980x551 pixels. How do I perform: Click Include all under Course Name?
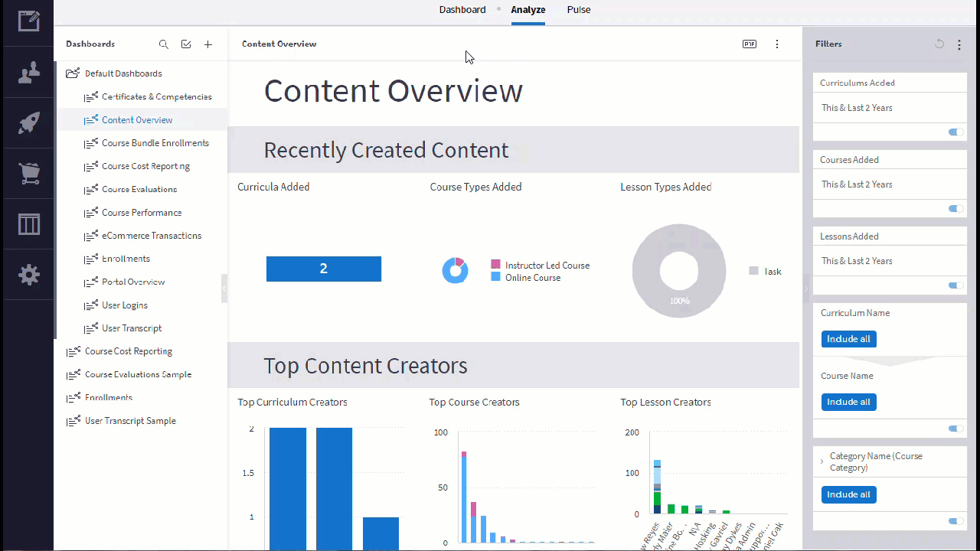click(x=848, y=402)
